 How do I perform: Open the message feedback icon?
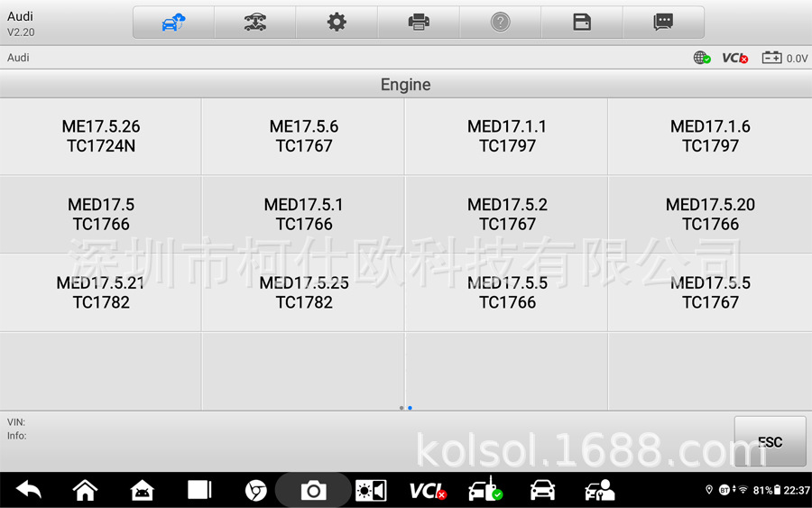663,23
